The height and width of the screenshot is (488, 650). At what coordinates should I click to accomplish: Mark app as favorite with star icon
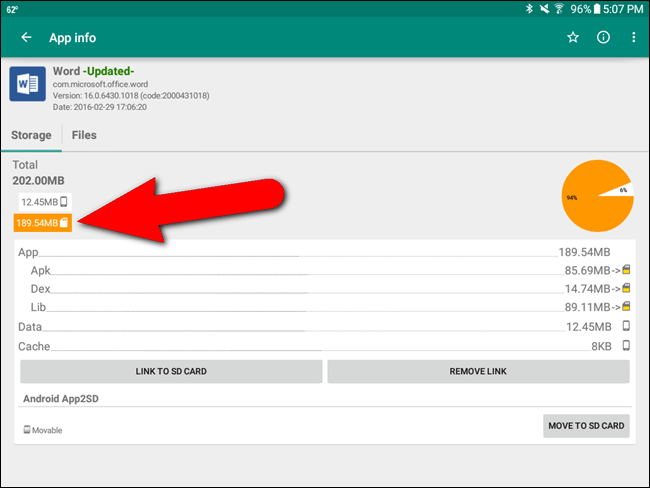pos(573,37)
